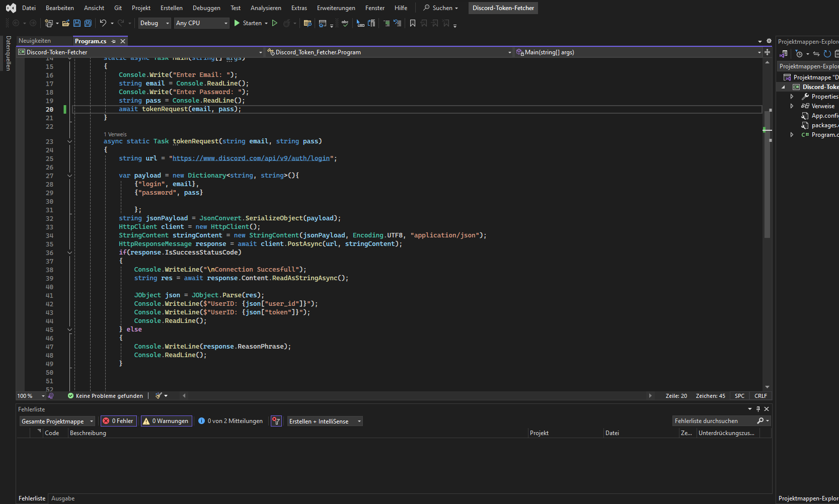Save Program.cs with the disk icon

[x=77, y=23]
